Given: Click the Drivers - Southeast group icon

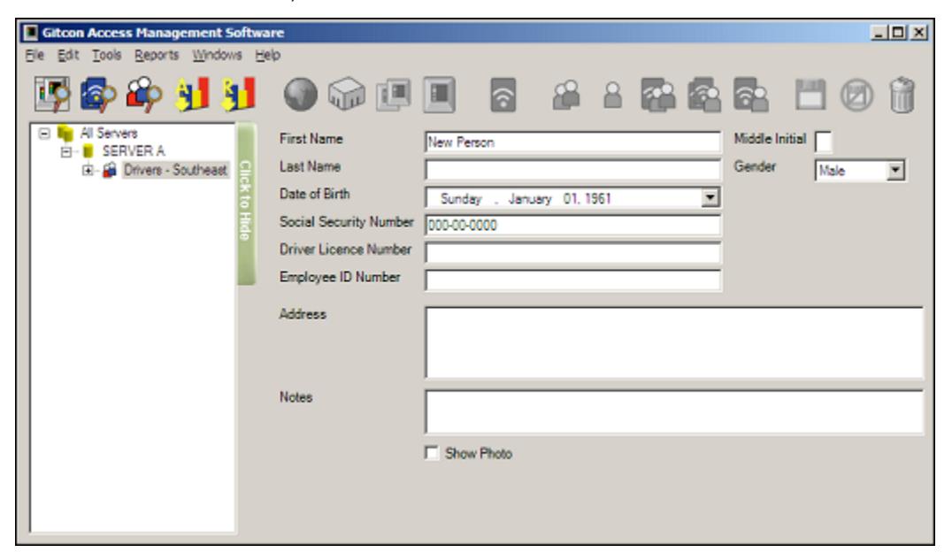Looking at the screenshot, I should [110, 170].
